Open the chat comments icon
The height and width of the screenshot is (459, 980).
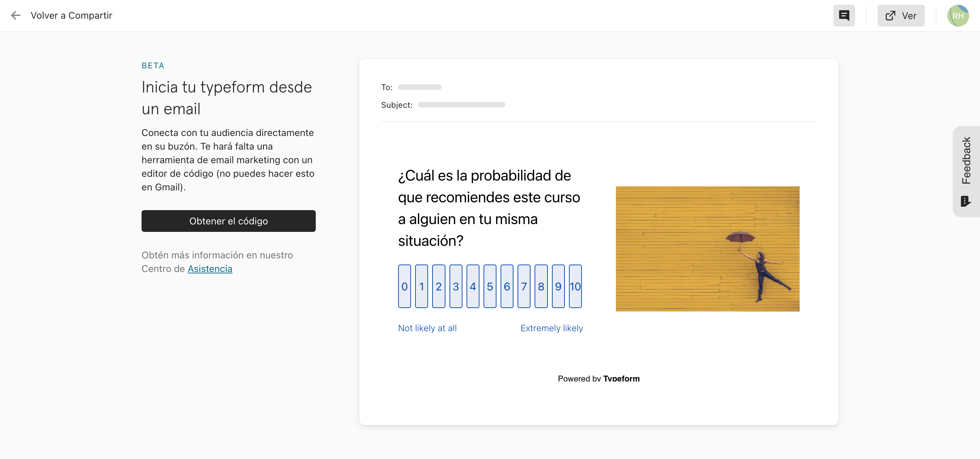click(x=844, y=16)
